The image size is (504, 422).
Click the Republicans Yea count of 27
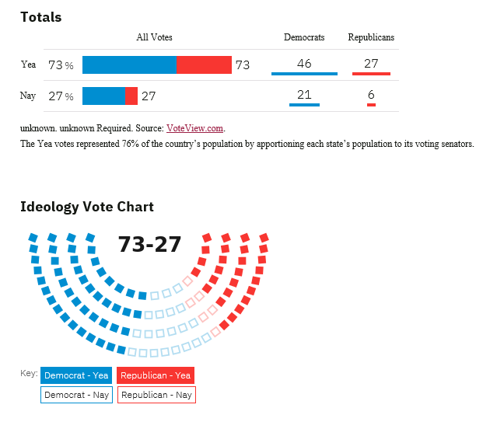[x=371, y=64]
